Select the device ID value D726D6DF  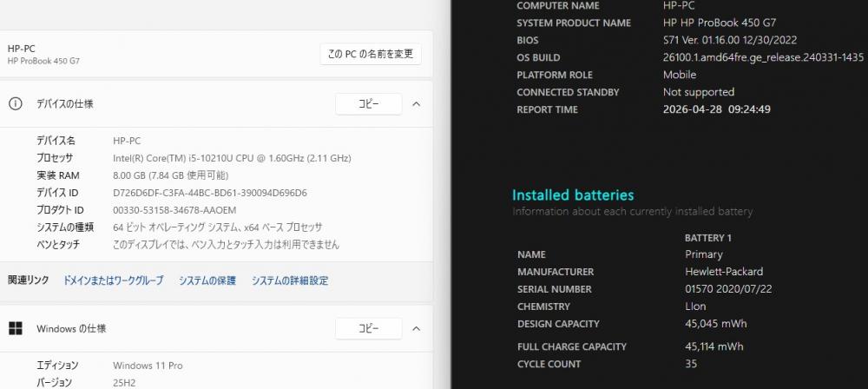tap(210, 193)
